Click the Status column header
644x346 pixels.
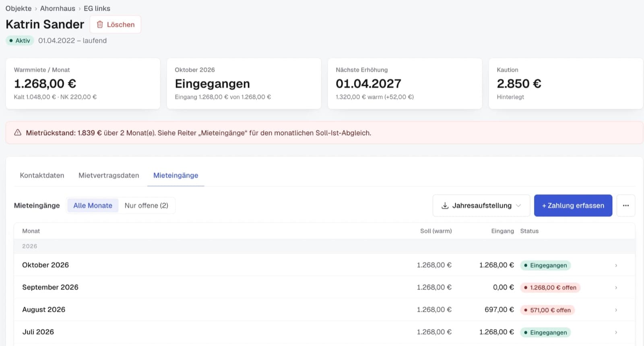529,231
